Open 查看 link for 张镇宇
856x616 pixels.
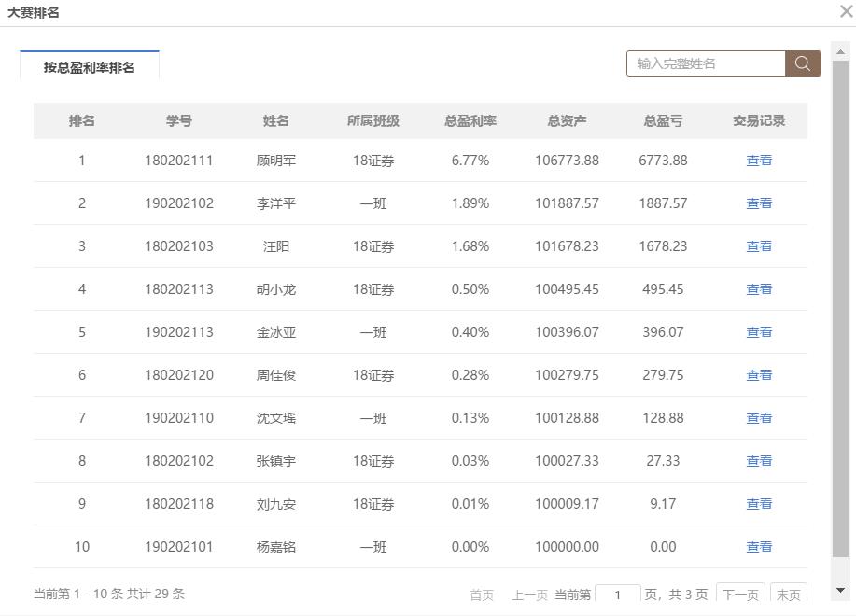point(759,461)
